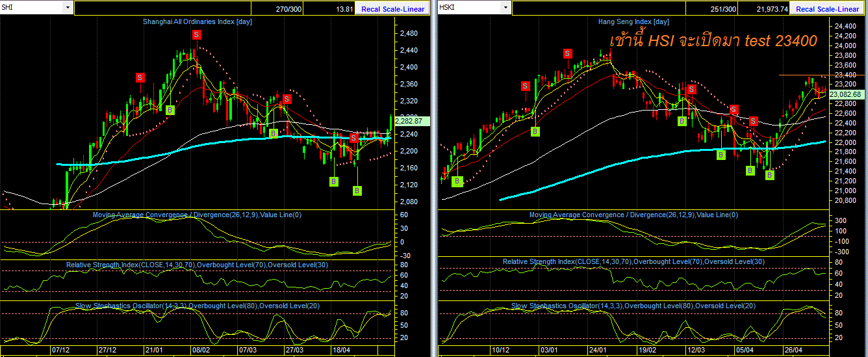Select the Slow Stochastics Oscillator title under Hang Seng chart
868x357 pixels.
(x=633, y=306)
